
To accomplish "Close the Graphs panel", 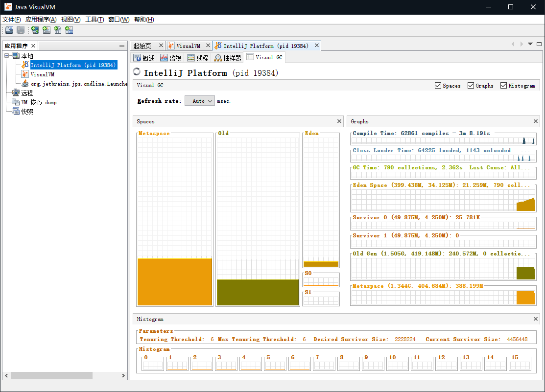I will 536,121.
